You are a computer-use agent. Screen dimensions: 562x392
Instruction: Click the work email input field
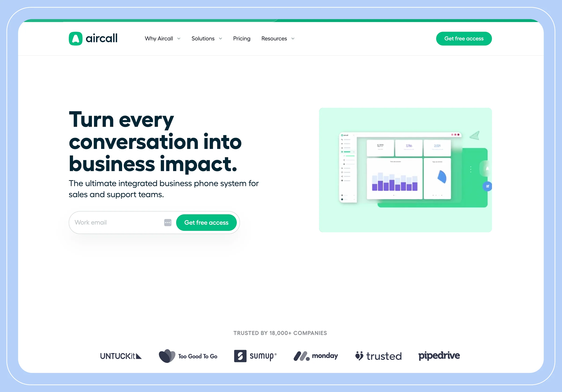click(120, 222)
